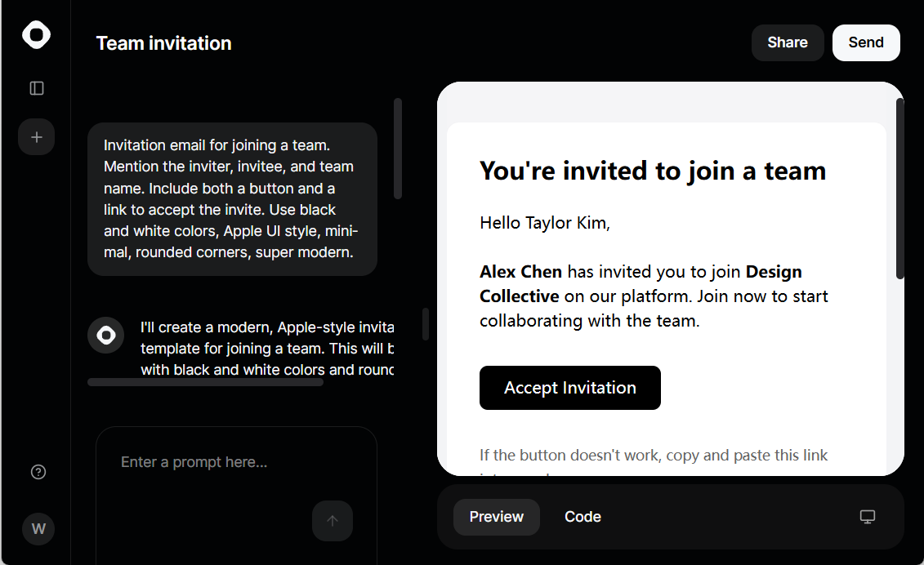Image resolution: width=924 pixels, height=565 pixels.
Task: Click the app logo icon at top-left
Action: 37,35
